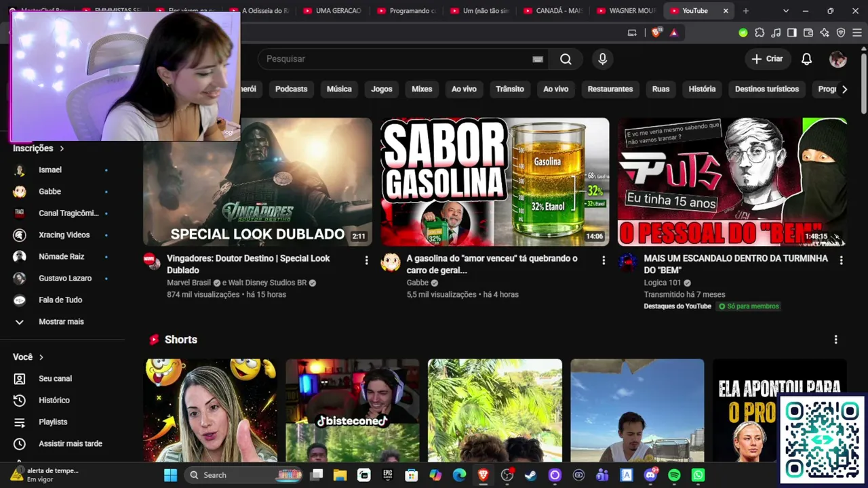Close the YouTube browser tab
This screenshot has height=488, width=868.
(726, 11)
